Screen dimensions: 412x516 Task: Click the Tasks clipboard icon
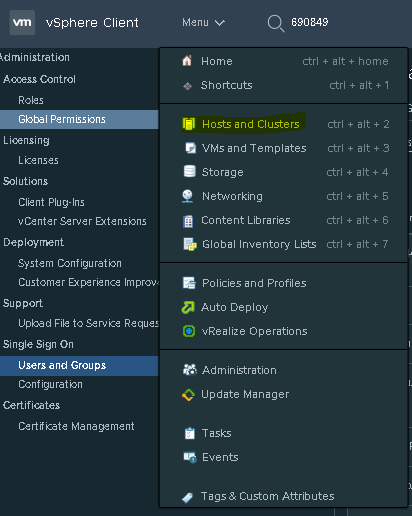(189, 433)
